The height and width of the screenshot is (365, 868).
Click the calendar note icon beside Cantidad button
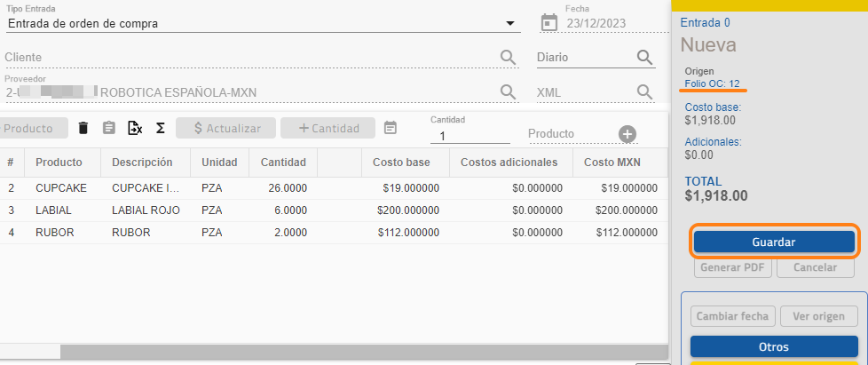[391, 128]
